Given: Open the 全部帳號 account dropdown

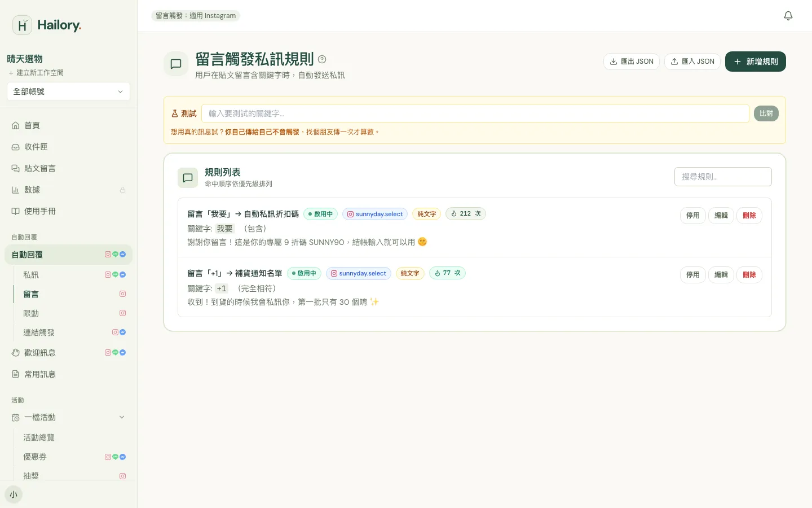Looking at the screenshot, I should click(x=68, y=91).
